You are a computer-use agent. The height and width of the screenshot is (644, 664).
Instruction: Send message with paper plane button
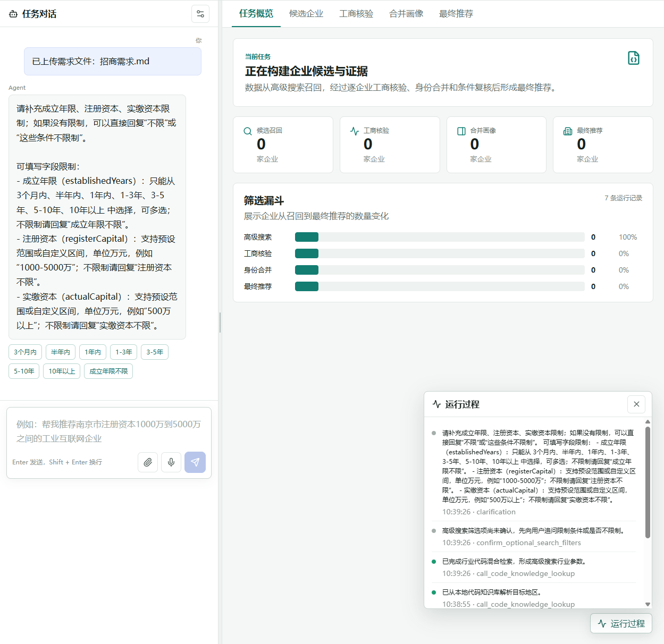pos(195,462)
